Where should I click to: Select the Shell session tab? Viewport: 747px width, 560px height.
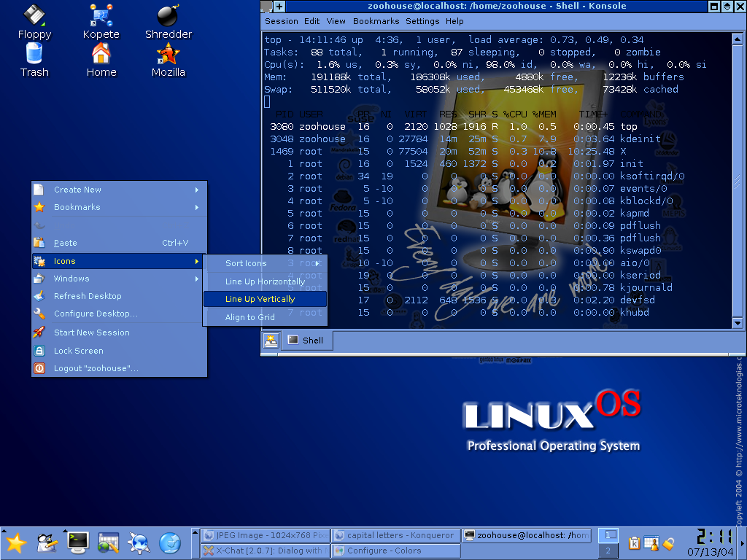307,341
